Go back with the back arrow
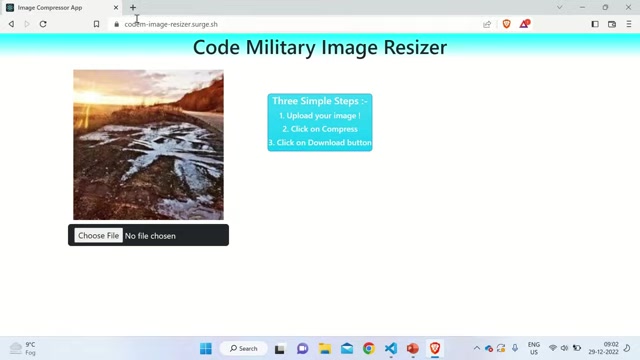 pyautogui.click(x=11, y=24)
